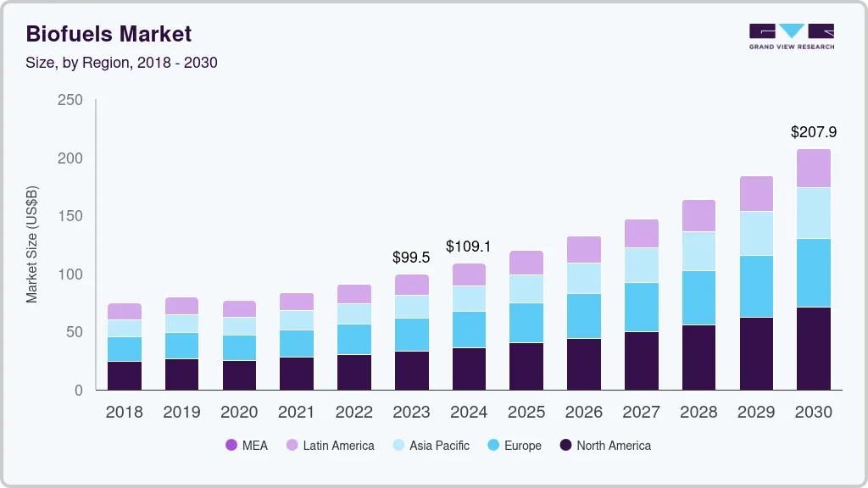Screen dimensions: 868x488
Task: Select the 2030 stacked bar
Action: point(814,271)
